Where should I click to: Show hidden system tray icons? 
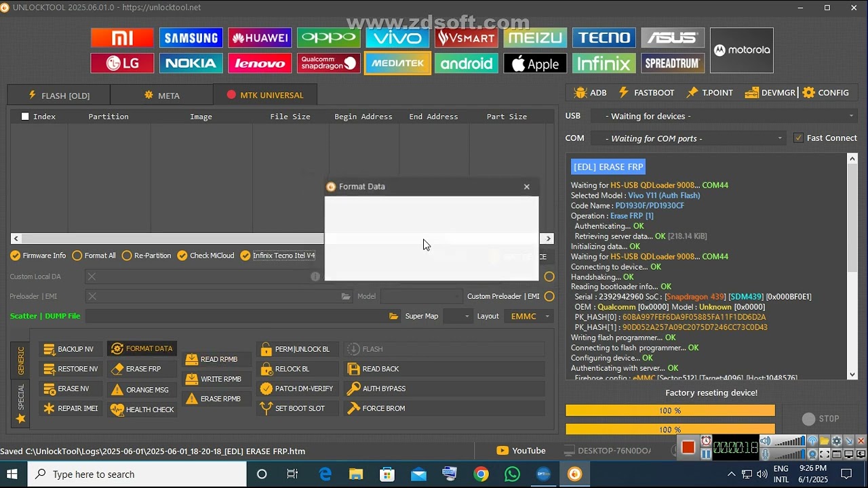tap(731, 474)
